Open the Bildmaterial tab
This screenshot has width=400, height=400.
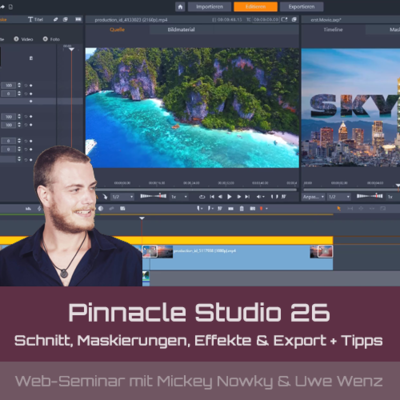tap(181, 30)
